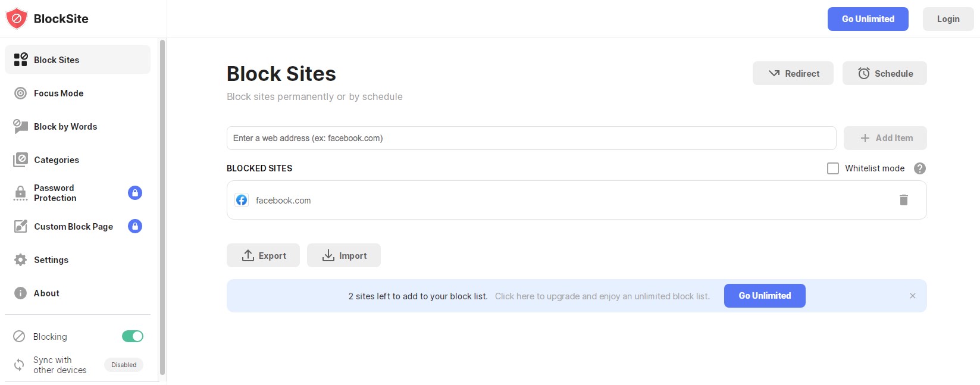Screen dimensions: 980x385
Task: Click the Custom Block Page lock badge
Action: coord(135,226)
